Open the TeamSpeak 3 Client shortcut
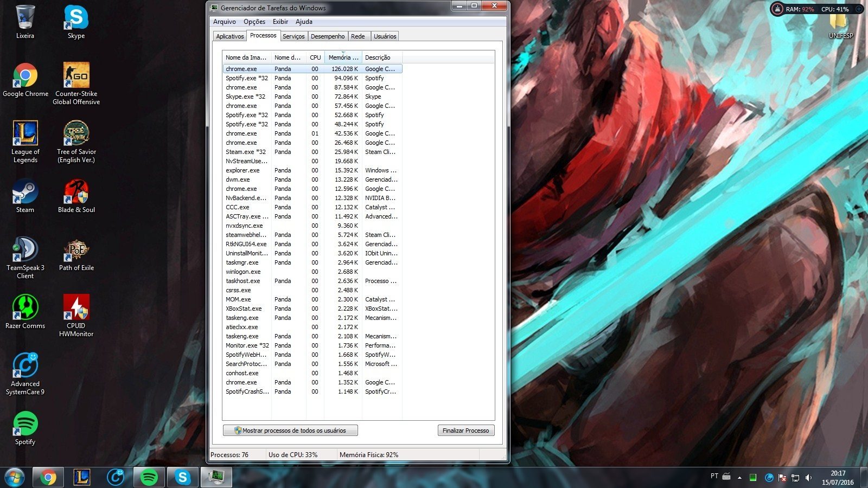The width and height of the screenshot is (868, 488). (x=25, y=258)
